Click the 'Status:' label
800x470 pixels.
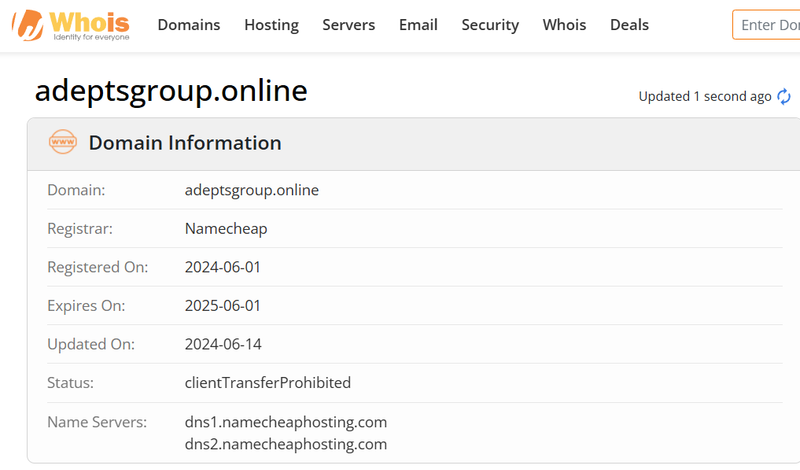click(70, 383)
